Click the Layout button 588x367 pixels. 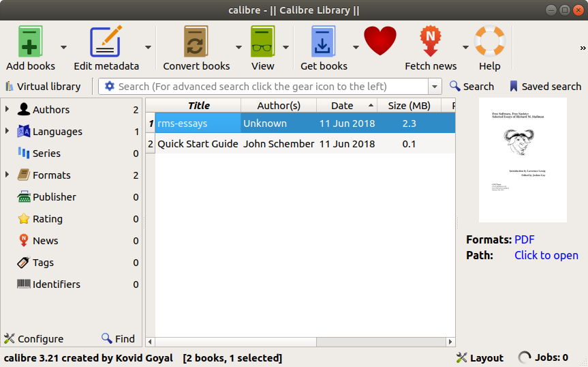(x=480, y=358)
